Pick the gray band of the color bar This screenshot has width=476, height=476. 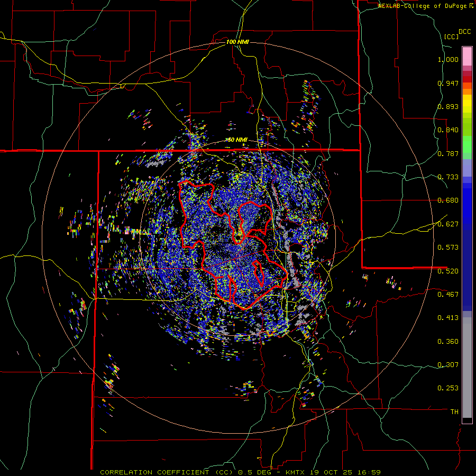467,368
